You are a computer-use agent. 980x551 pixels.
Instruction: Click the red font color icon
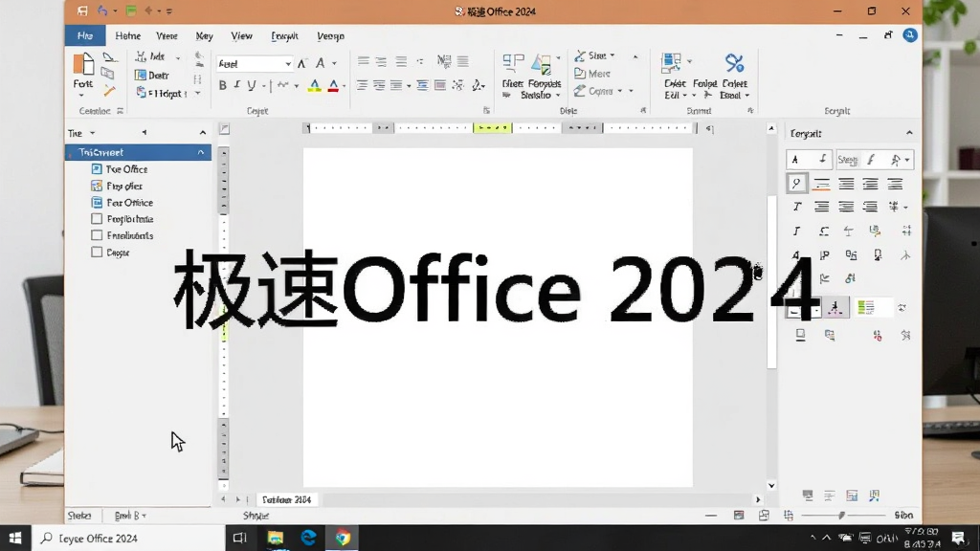click(333, 85)
